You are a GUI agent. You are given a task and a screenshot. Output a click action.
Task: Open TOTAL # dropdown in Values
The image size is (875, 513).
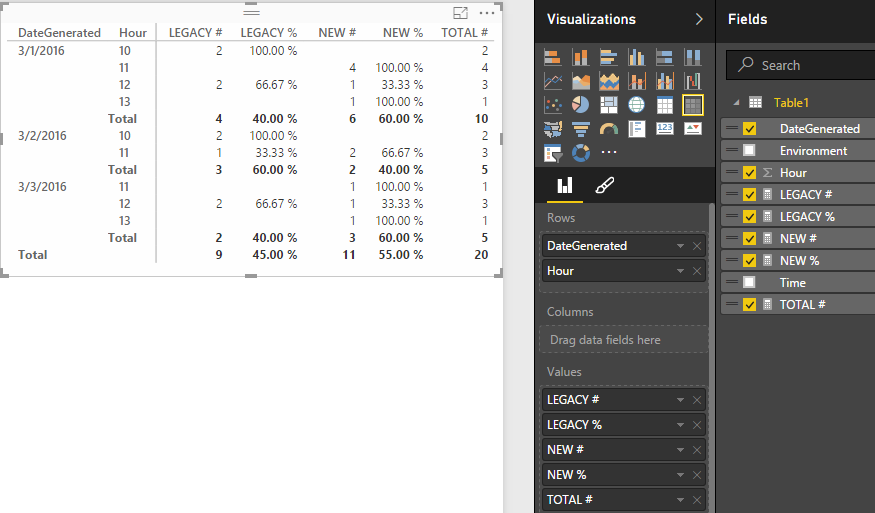pyautogui.click(x=680, y=500)
